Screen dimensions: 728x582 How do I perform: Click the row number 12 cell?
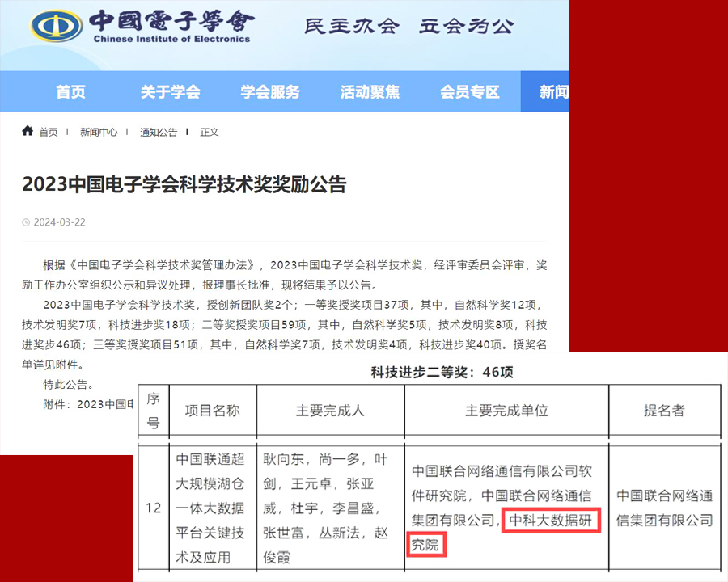point(153,508)
